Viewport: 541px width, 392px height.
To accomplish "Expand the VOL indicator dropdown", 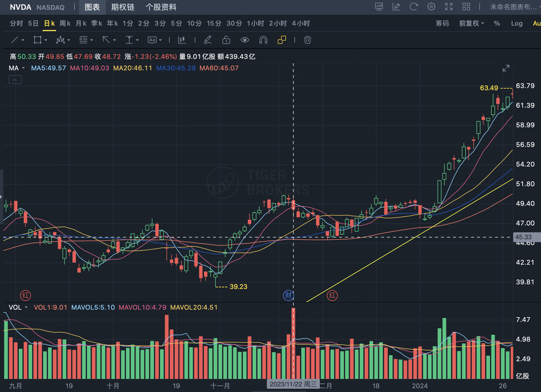I will pyautogui.click(x=26, y=307).
